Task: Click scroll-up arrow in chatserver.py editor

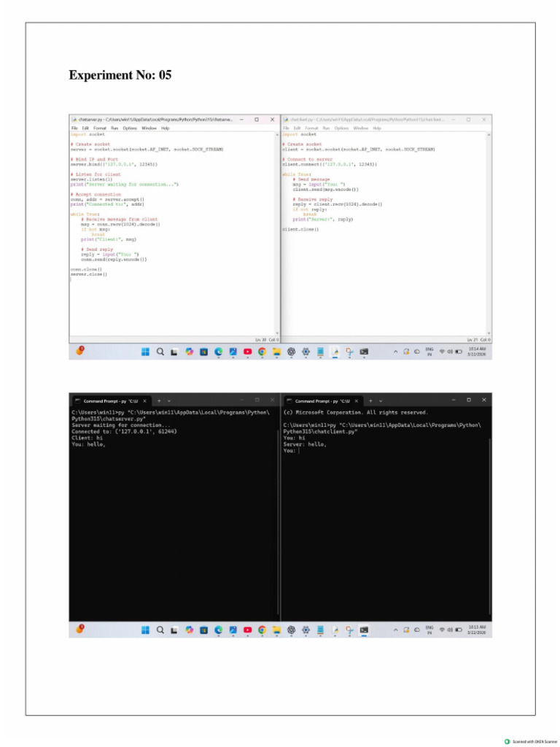Action: pos(278,135)
